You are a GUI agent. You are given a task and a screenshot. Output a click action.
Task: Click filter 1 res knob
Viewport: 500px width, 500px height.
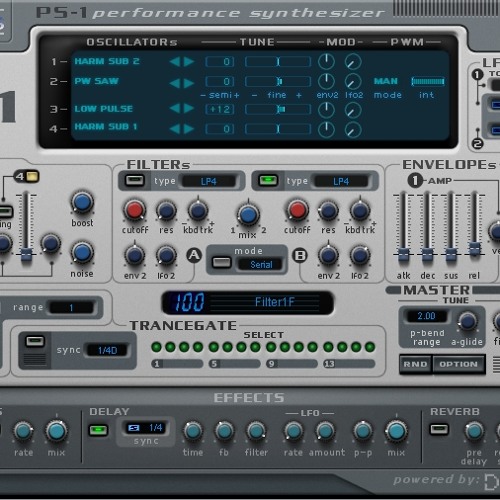[166, 211]
